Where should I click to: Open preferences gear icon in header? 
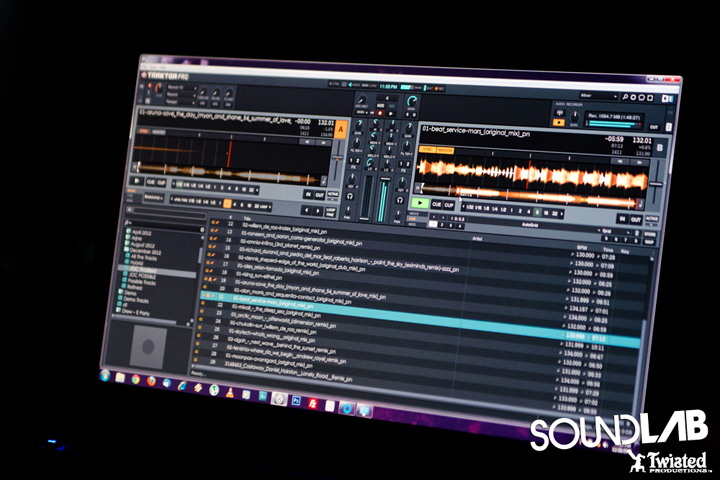tap(633, 97)
